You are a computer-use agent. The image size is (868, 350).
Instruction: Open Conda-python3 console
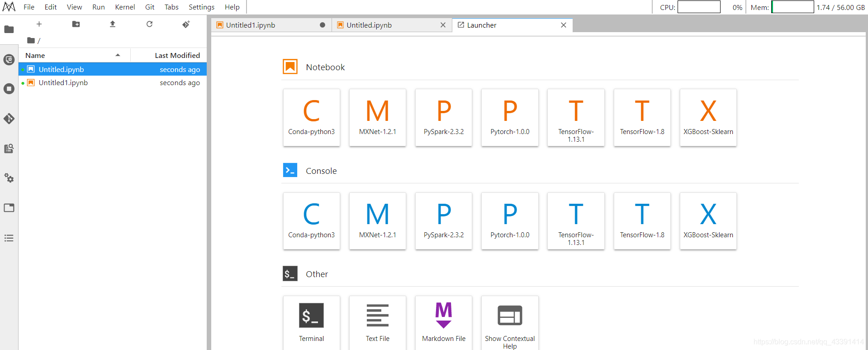312,221
